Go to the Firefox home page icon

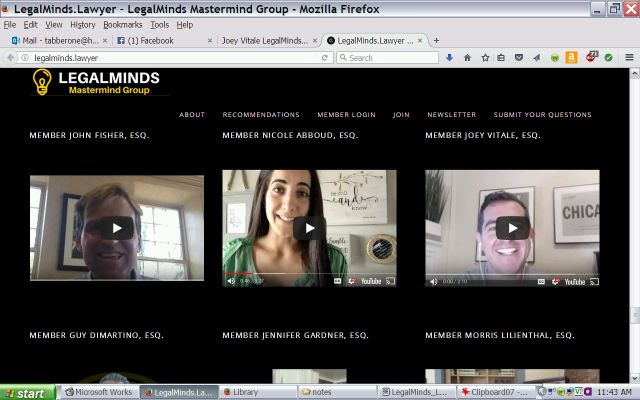pos(467,58)
